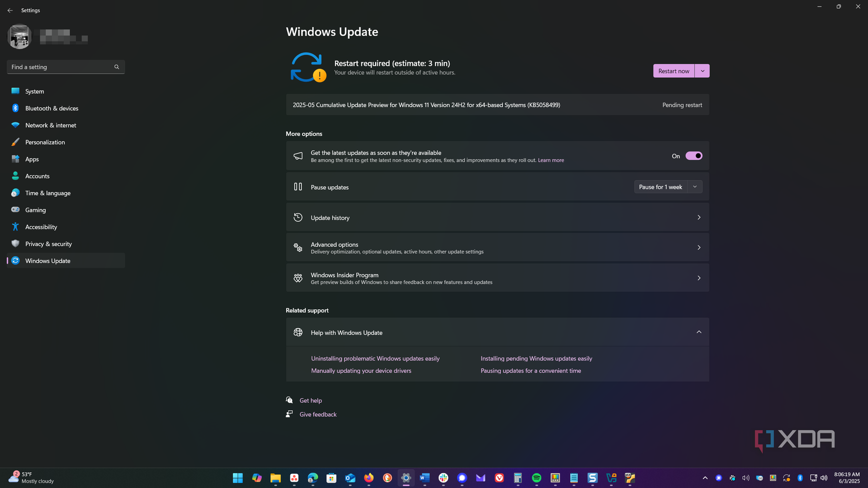Launch Firefox from the taskbar

coord(369,477)
